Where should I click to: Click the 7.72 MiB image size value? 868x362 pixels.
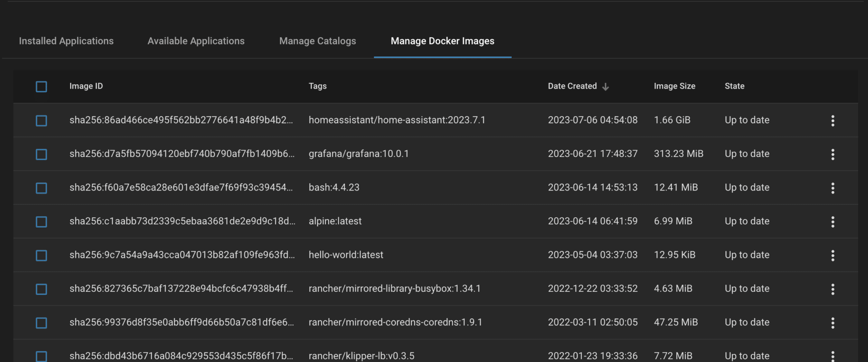(x=673, y=356)
